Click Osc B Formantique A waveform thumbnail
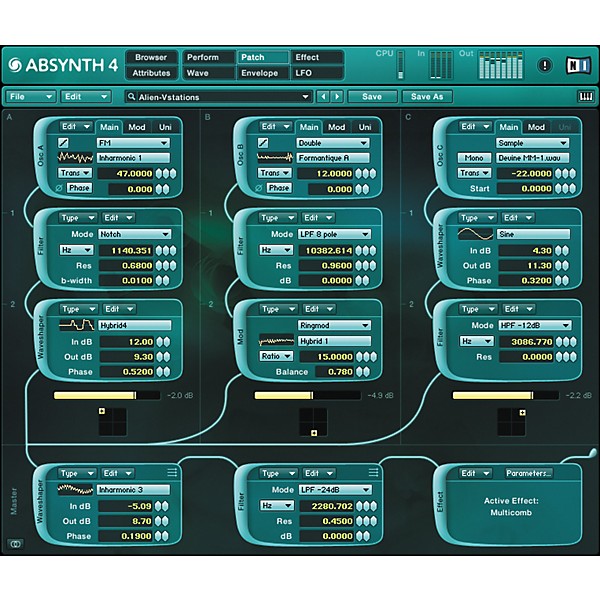This screenshot has height=600, width=600. click(x=275, y=158)
